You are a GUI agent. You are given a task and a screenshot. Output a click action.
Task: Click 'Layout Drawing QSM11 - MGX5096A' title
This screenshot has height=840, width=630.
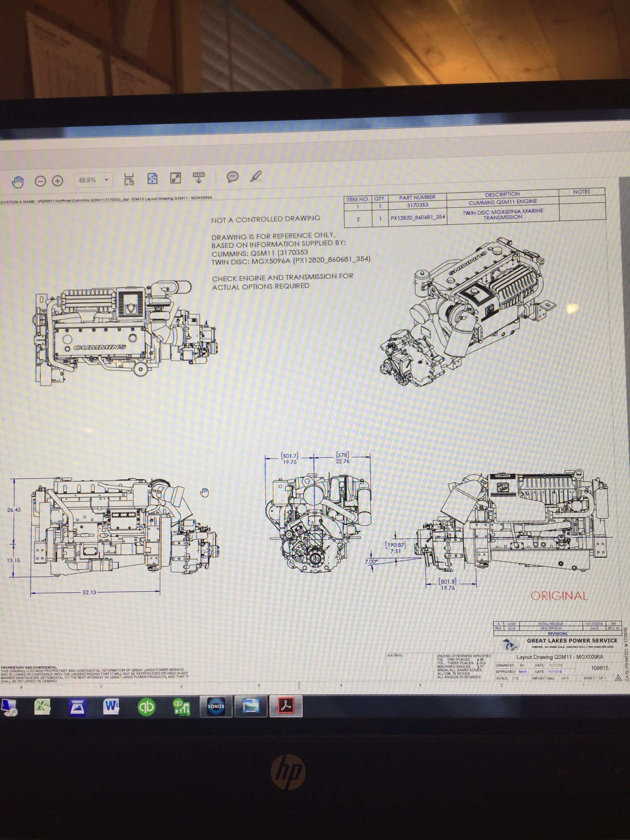(559, 657)
